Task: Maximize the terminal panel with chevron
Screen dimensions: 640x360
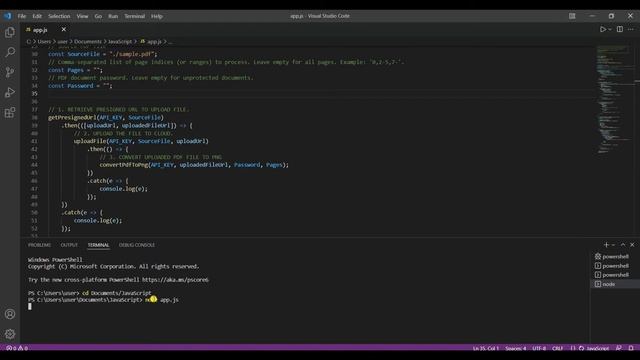Action: click(x=623, y=244)
